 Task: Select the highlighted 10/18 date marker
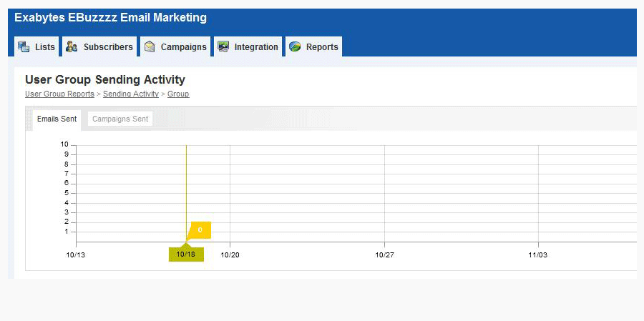[186, 255]
